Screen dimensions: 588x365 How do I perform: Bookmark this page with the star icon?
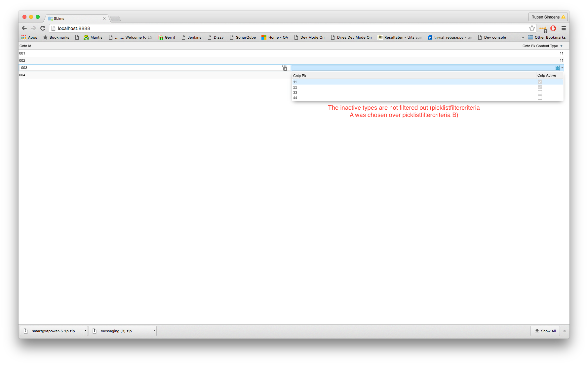pos(532,28)
